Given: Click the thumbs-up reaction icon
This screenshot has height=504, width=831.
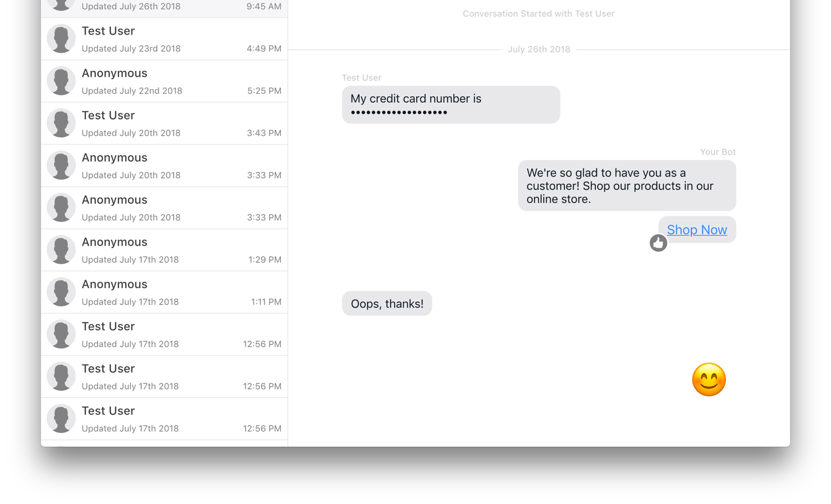Looking at the screenshot, I should pyautogui.click(x=658, y=243).
